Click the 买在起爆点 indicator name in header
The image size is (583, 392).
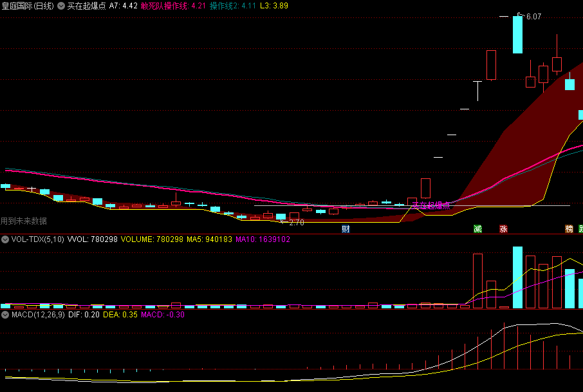(86, 6)
